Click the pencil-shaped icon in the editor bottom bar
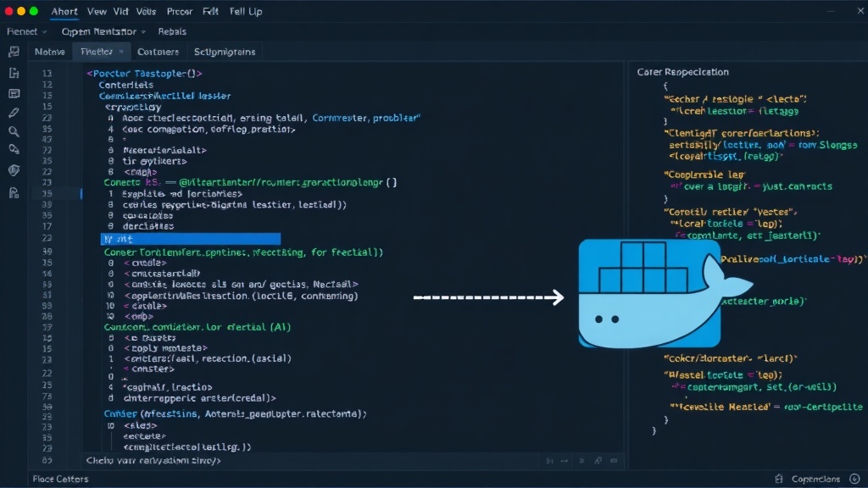Viewport: 868px width, 488px height. pos(598,460)
